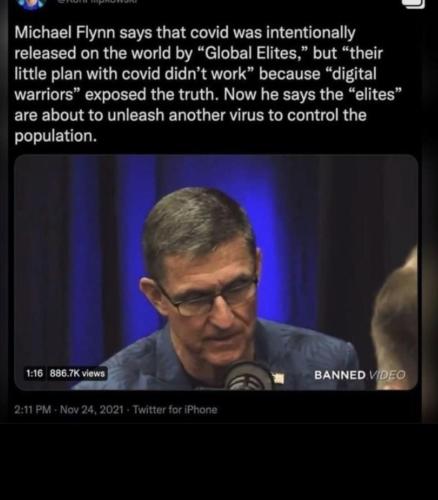The width and height of the screenshot is (438, 500).
Task: Click the microphone in the video frame
Action: tap(248, 376)
